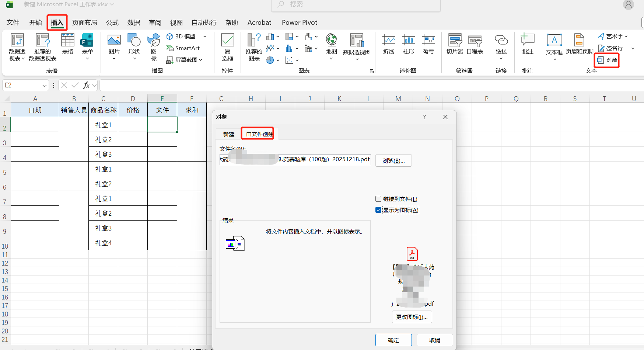Enable the Link to file checkbox
Image resolution: width=644 pixels, height=350 pixels.
pyautogui.click(x=378, y=199)
